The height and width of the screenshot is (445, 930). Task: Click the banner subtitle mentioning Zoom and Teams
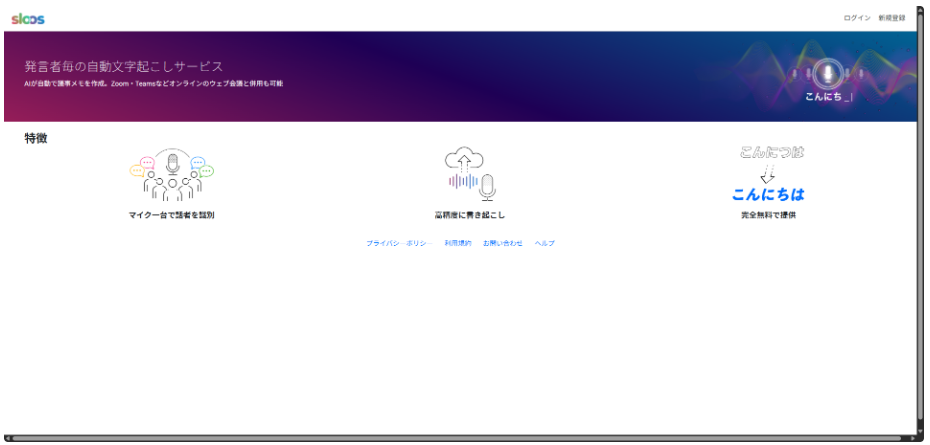point(154,83)
